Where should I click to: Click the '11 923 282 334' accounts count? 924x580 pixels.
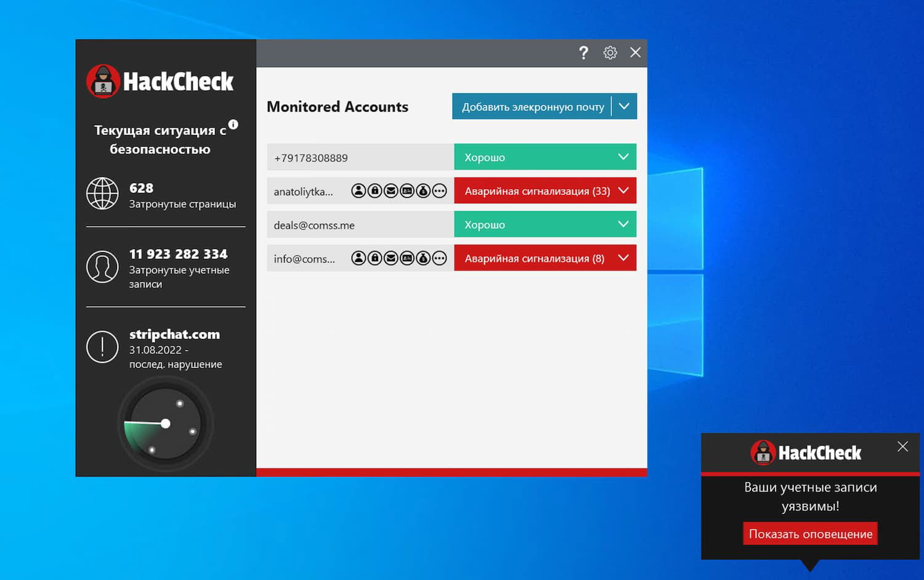178,254
